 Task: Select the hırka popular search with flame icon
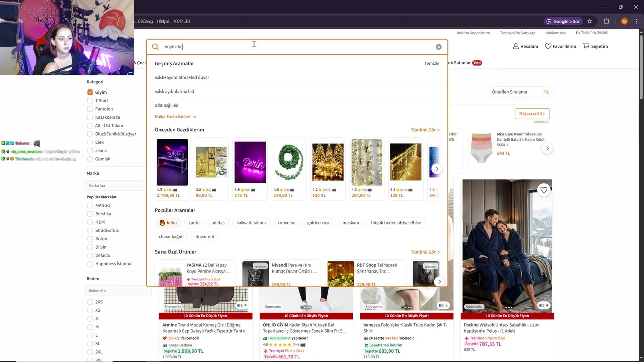point(168,223)
